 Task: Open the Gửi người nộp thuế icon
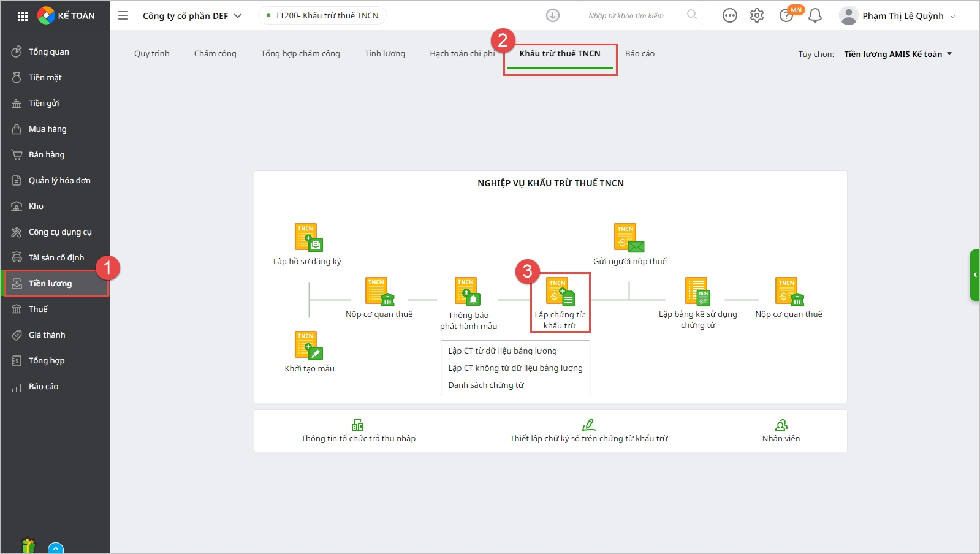629,238
